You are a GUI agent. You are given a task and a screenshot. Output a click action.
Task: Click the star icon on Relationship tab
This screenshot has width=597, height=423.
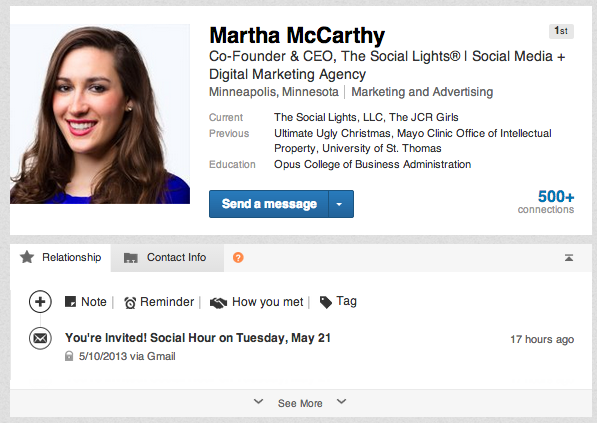(x=27, y=257)
